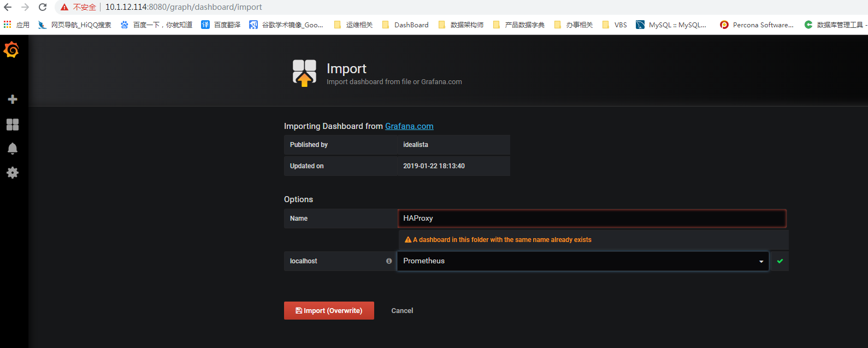Open the Percona Software bookmark
Screen dimensions: 868x348
pyautogui.click(x=757, y=25)
